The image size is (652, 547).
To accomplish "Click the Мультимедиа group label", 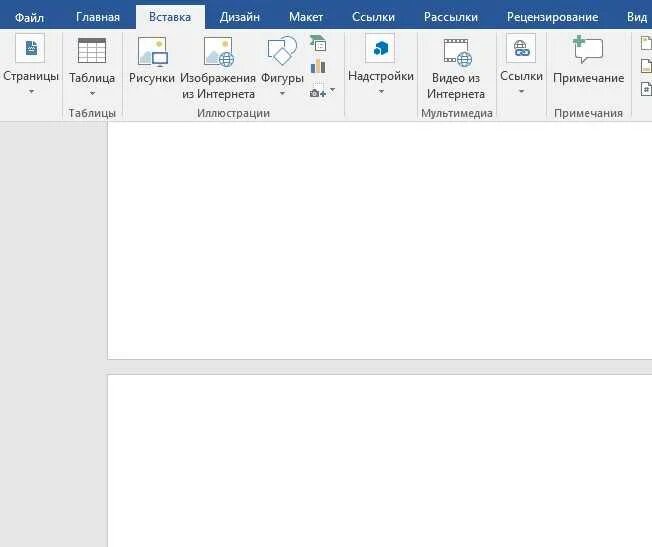I will (x=457, y=113).
